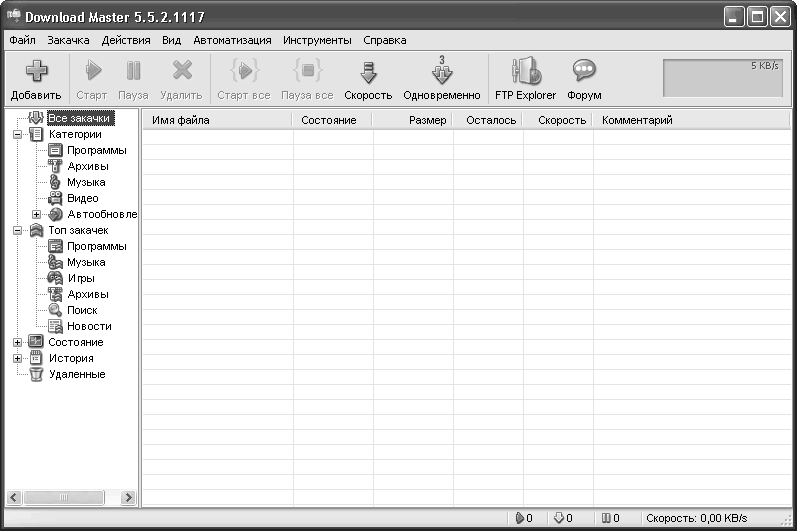Click the Одновременно simultaneous downloads icon
The image size is (797, 531).
(x=442, y=71)
